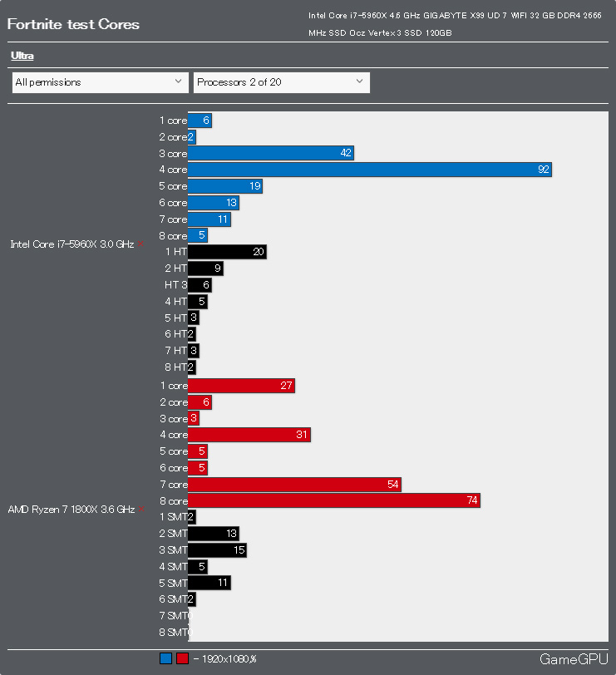Click the red 6 core bar showing 5
The height and width of the screenshot is (675, 616).
(198, 468)
